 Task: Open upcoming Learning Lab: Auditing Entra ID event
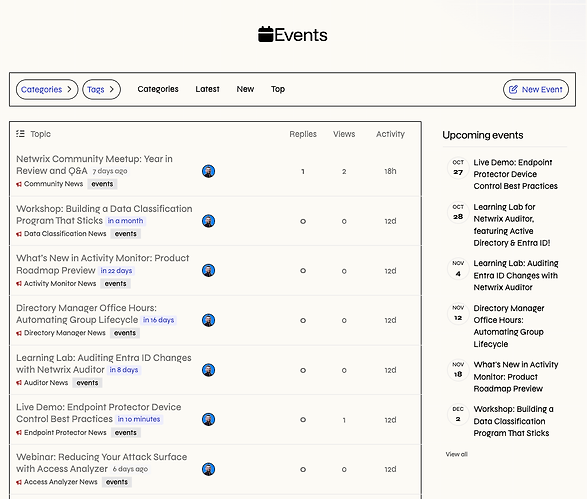[516, 275]
